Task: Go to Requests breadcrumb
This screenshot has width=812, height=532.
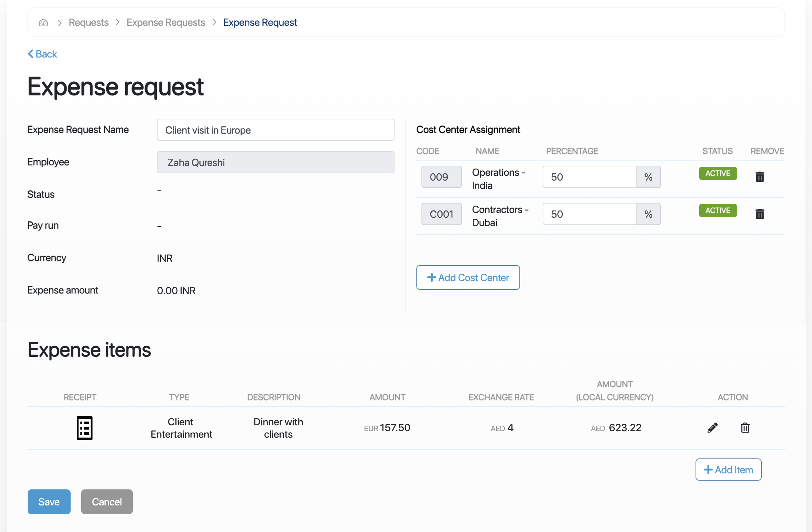Action: pos(88,23)
